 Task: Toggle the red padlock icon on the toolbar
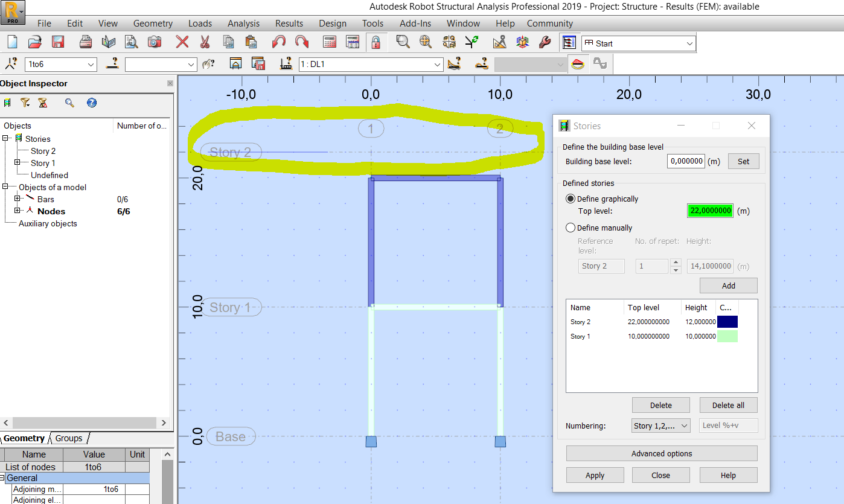(x=375, y=42)
